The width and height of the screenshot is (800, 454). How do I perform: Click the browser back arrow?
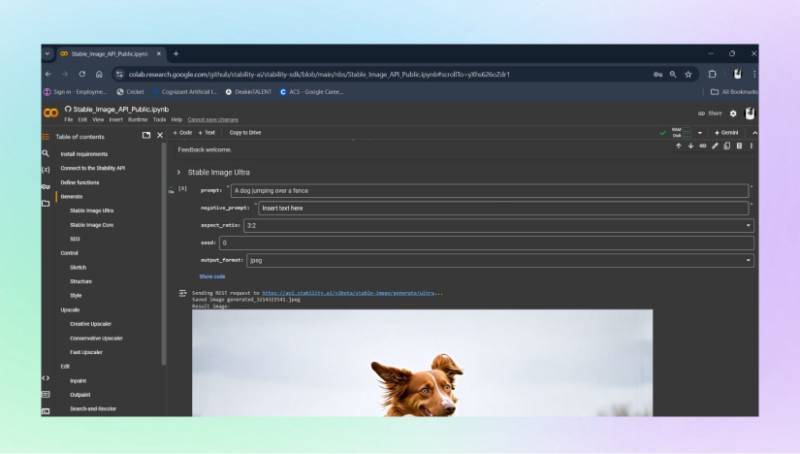(x=48, y=74)
